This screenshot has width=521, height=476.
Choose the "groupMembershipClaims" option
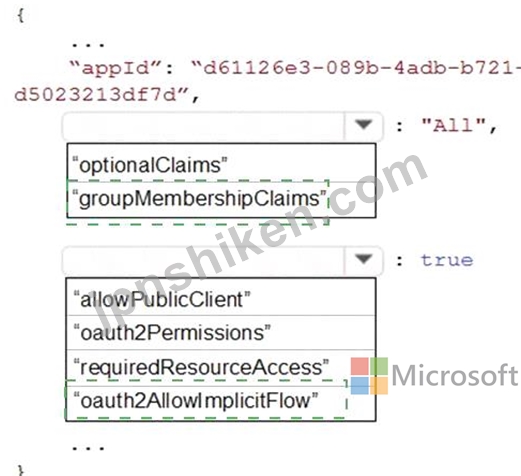point(221,199)
